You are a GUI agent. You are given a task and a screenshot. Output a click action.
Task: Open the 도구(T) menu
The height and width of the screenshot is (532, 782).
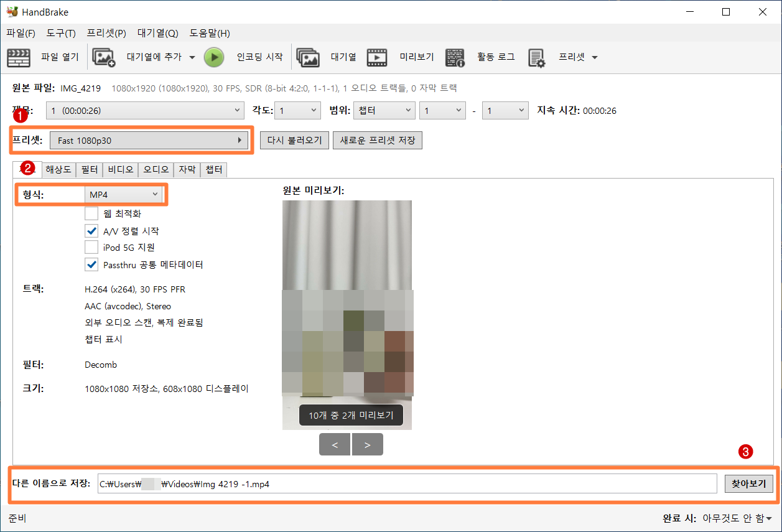tap(61, 33)
